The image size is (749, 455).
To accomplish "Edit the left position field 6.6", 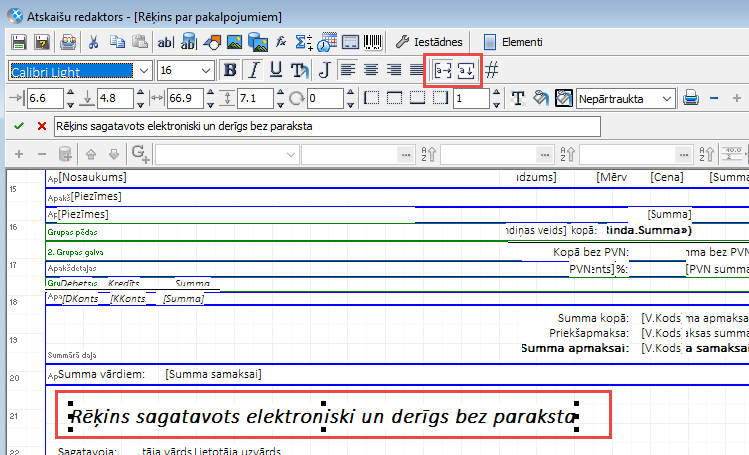I will [x=45, y=98].
